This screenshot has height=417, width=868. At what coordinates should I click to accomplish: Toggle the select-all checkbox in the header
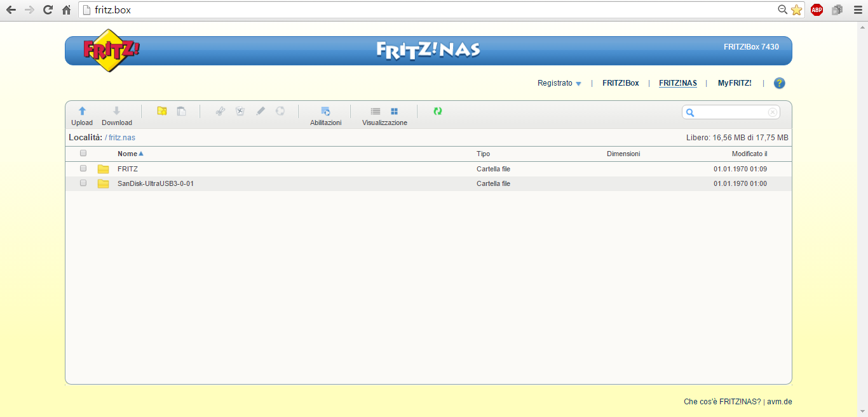pyautogui.click(x=83, y=153)
